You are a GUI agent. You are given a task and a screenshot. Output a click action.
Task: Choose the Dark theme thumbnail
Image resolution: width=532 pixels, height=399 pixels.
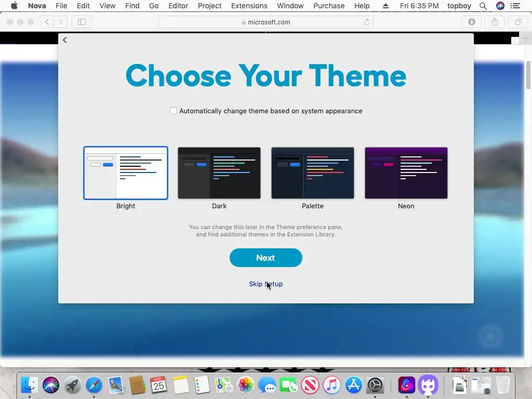(219, 172)
